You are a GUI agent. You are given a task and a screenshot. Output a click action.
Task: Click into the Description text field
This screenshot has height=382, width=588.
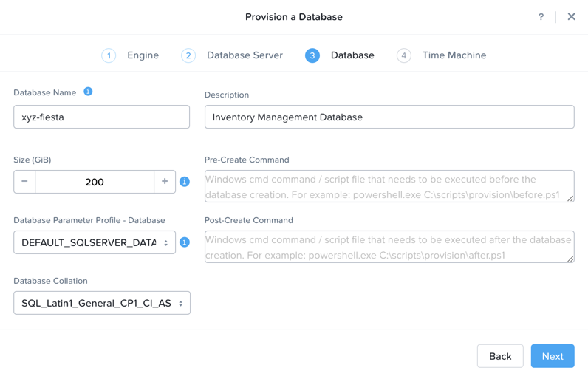pyautogui.click(x=389, y=117)
